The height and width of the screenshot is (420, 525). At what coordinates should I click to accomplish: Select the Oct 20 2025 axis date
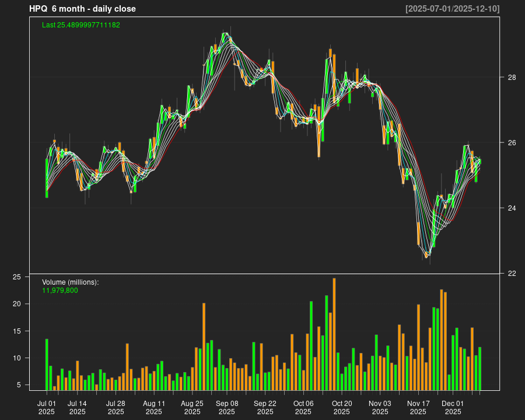342,407
